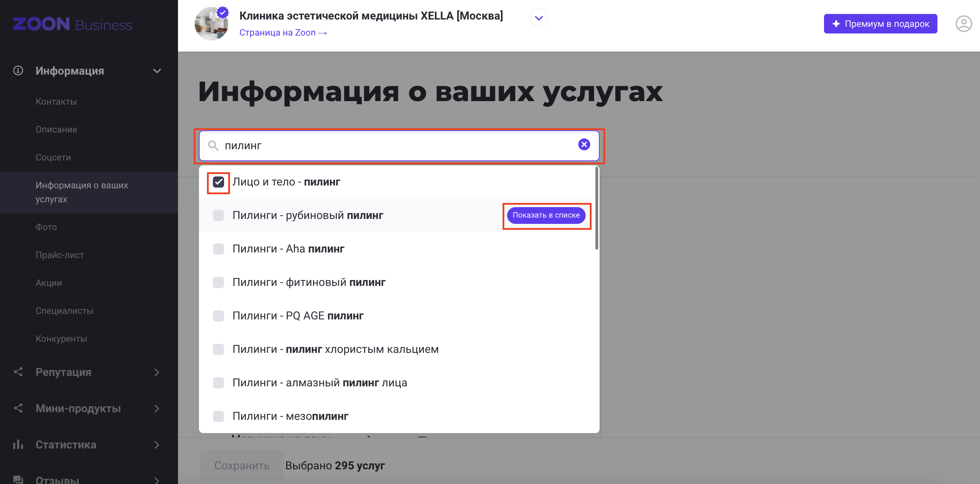The height and width of the screenshot is (484, 980).
Task: Open Описание in the sidebar
Action: (x=56, y=129)
